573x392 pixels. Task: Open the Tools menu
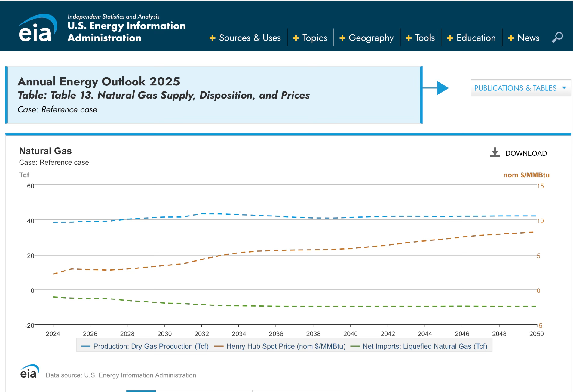pos(425,38)
